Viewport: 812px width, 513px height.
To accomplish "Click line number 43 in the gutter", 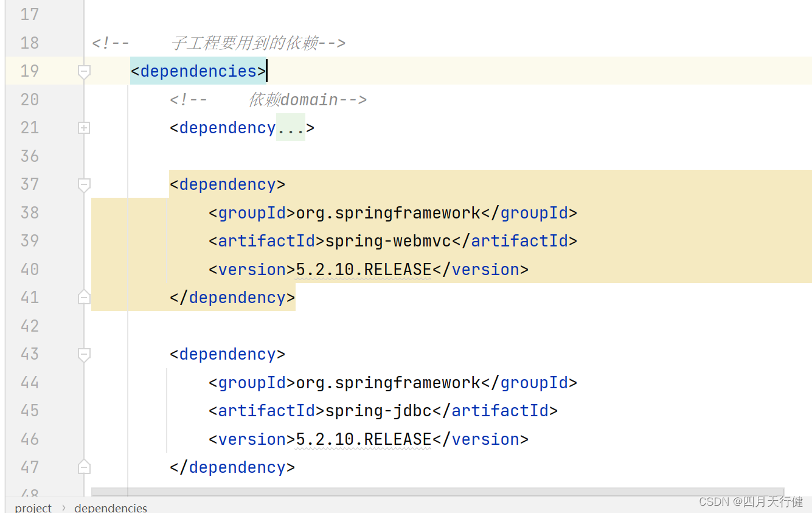I will (x=30, y=354).
